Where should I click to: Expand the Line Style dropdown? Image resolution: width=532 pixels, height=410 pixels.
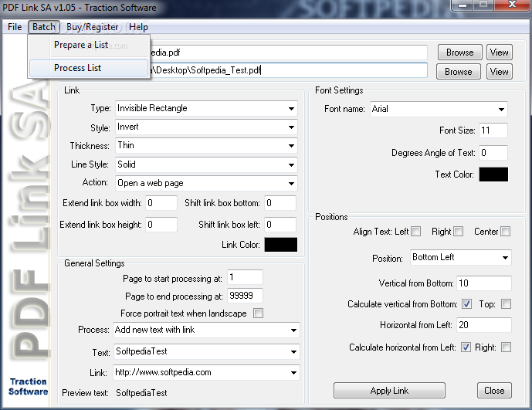[x=291, y=165]
